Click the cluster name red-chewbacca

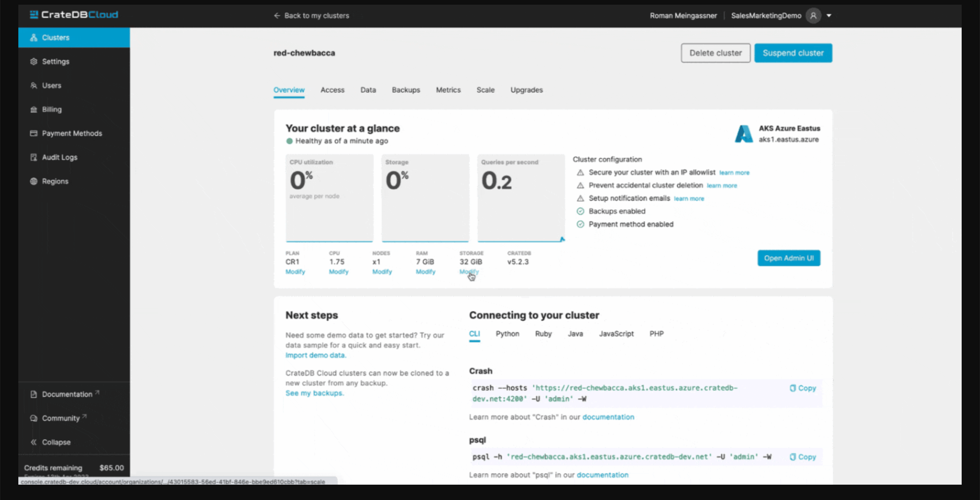point(304,53)
